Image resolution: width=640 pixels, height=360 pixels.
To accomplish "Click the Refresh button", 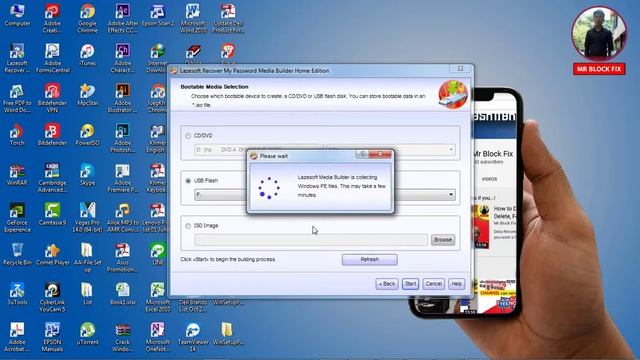I will [x=370, y=260].
